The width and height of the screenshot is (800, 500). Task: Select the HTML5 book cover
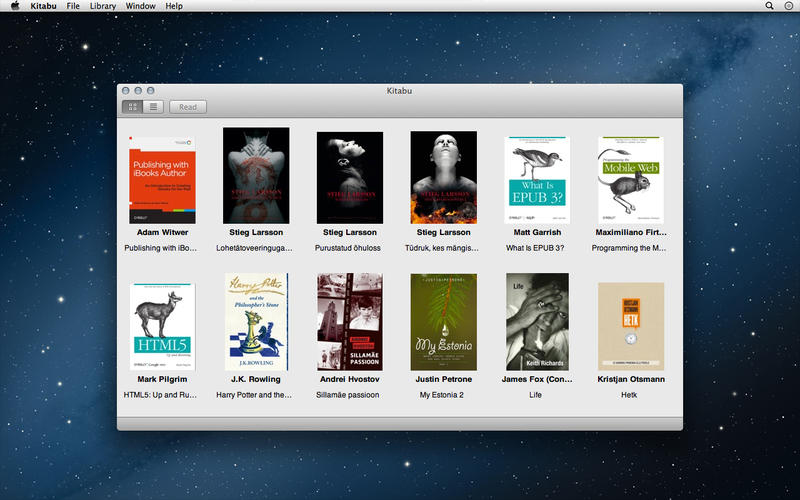164,327
